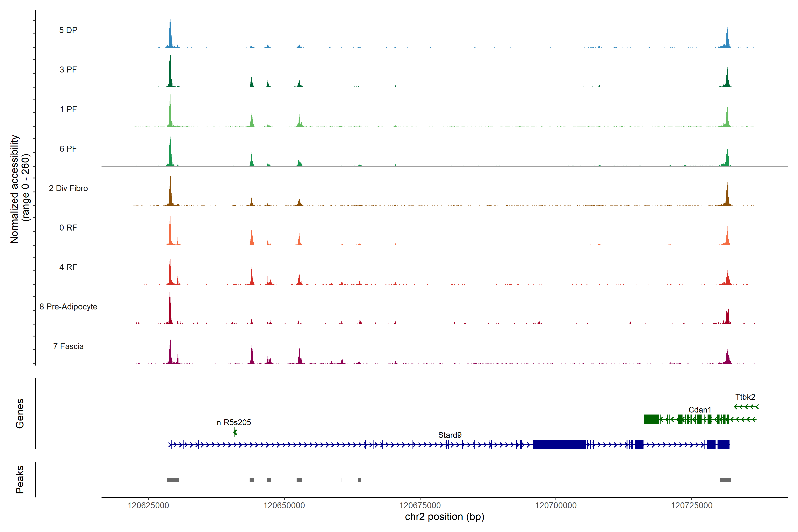This screenshot has height=532, width=798.
Task: Click the 5 DP track label
Action: pos(68,30)
